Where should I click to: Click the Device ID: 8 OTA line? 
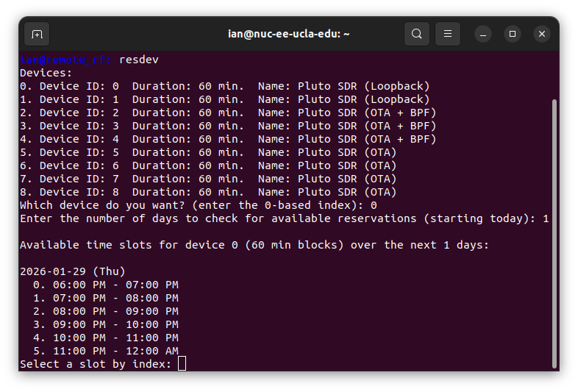pyautogui.click(x=208, y=192)
